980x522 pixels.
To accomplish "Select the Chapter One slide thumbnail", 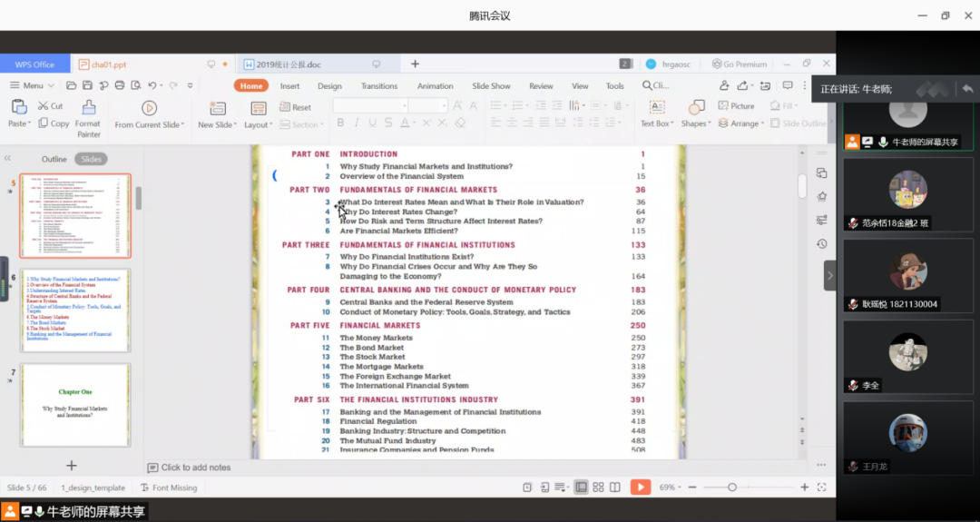I will [75, 404].
